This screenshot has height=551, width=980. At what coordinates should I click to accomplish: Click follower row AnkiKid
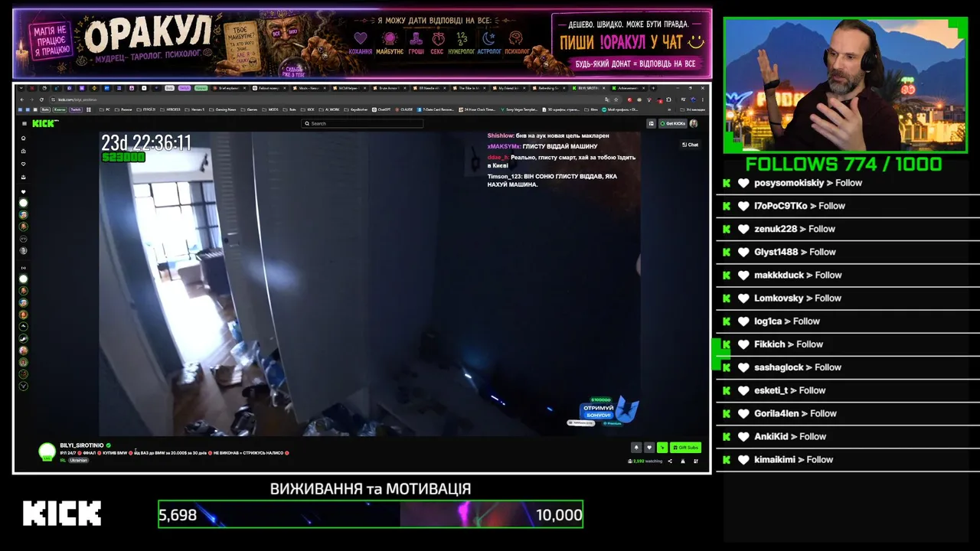[x=848, y=436]
